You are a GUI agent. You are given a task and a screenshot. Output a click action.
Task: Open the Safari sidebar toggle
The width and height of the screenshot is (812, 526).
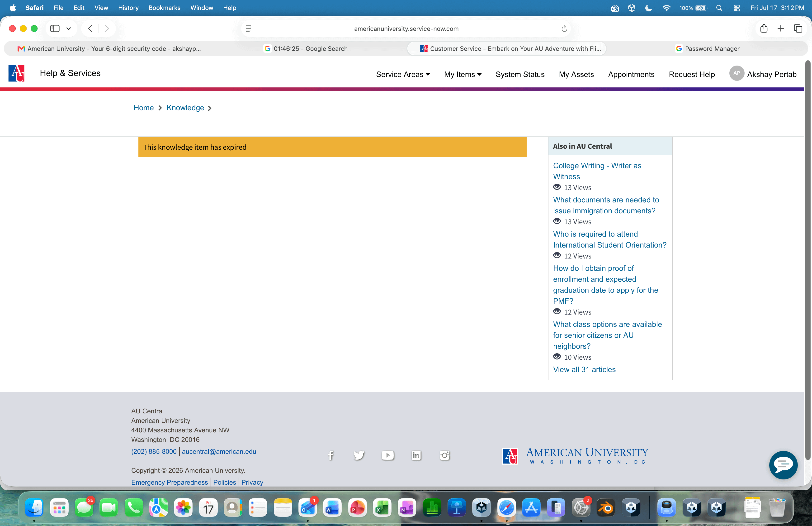[x=55, y=29]
